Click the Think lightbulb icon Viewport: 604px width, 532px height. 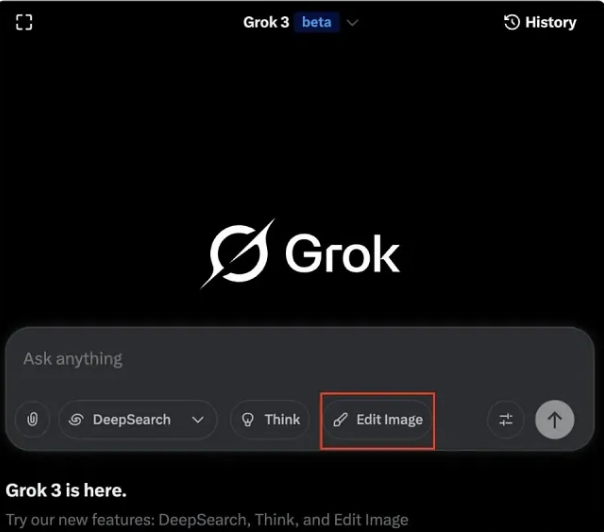(248, 420)
